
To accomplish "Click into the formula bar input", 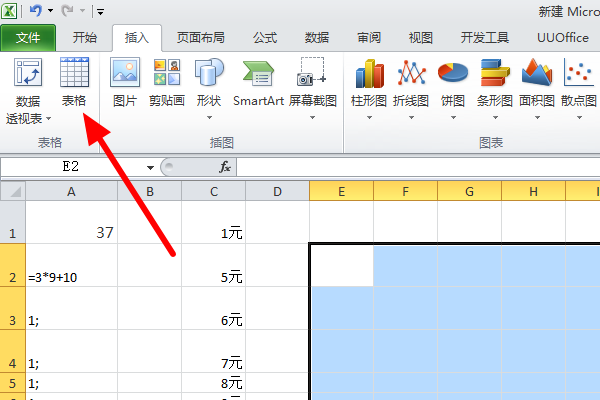I will pyautogui.click(x=419, y=167).
